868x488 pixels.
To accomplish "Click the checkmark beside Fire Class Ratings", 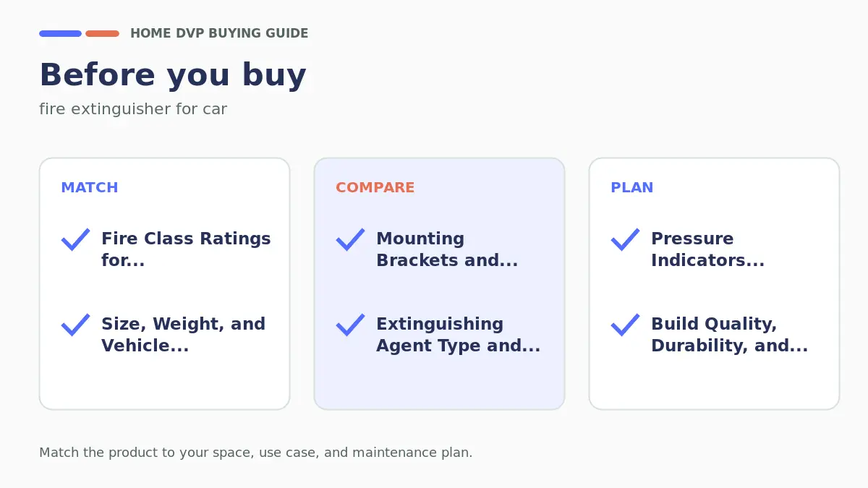I will tap(75, 239).
